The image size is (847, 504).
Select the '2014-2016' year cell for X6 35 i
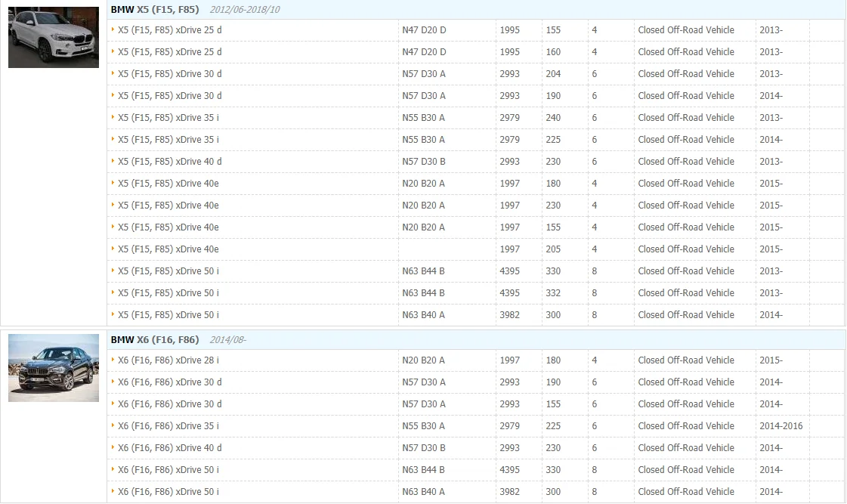(781, 425)
